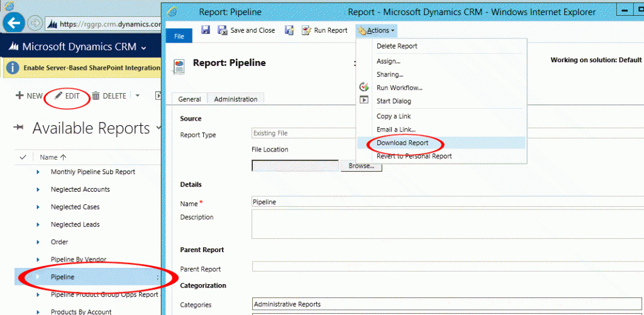Click the browser Back arrow button
Screen dimensions: 644x315
(x=14, y=23)
